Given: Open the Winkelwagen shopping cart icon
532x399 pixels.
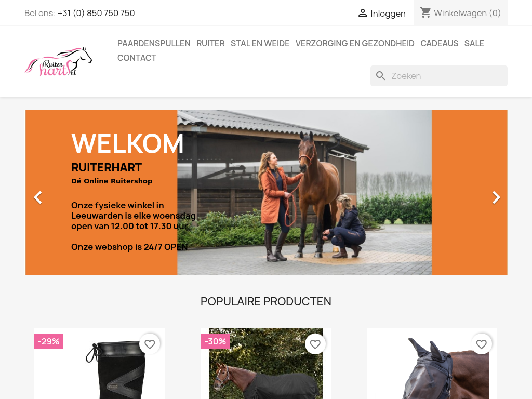Looking at the screenshot, I should click(x=425, y=13).
